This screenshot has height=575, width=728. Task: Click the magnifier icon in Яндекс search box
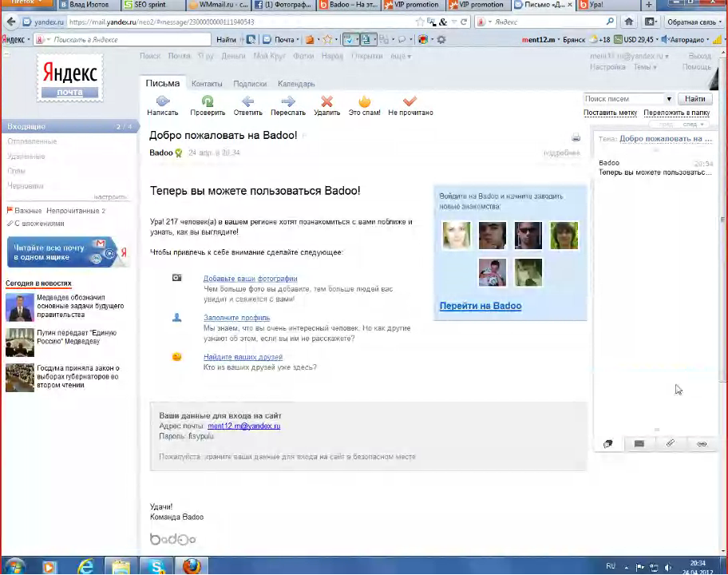pos(610,22)
